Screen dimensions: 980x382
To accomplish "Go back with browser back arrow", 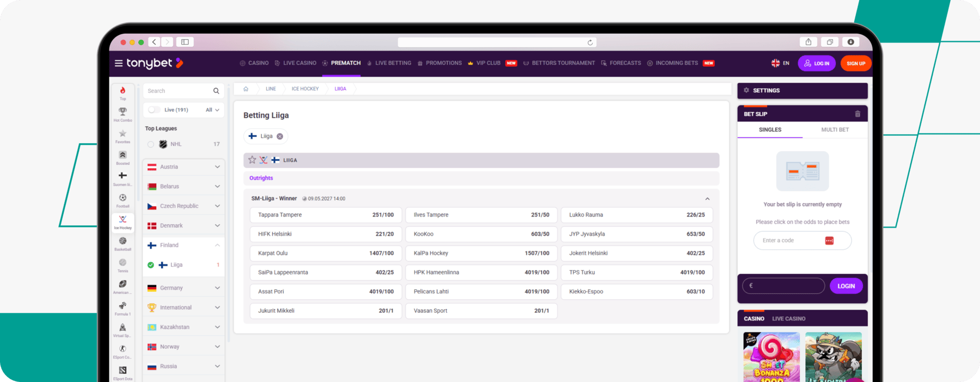I will [x=155, y=42].
